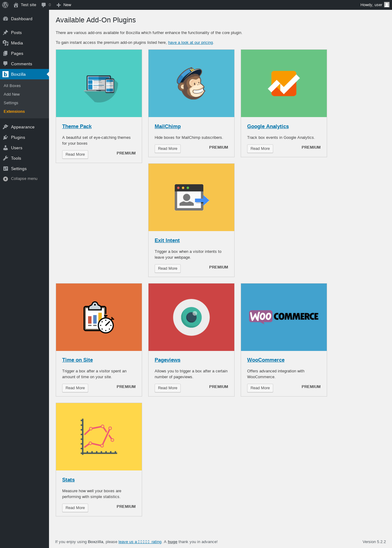Open main Settings menu in sidebar
Screen dimensions: 392x548
[24, 169]
